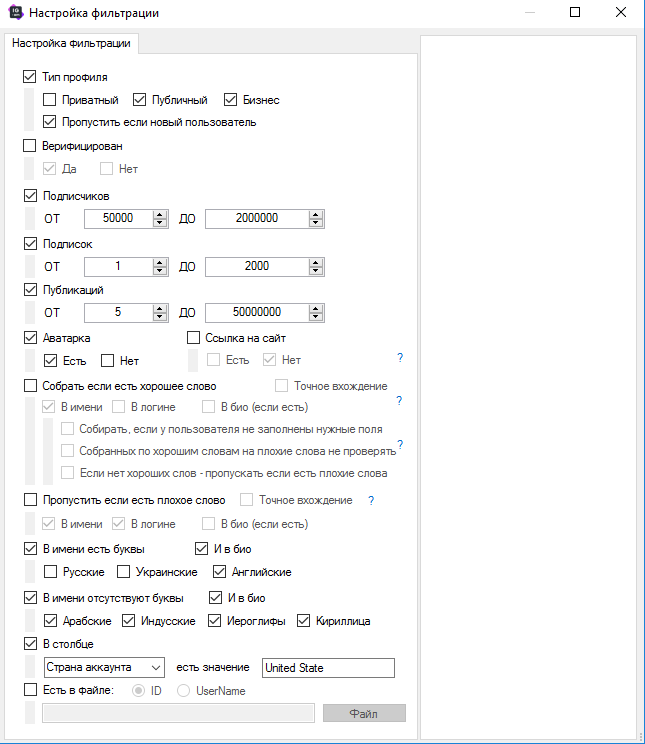Uncheck the Арабские checkbox

click(50, 621)
